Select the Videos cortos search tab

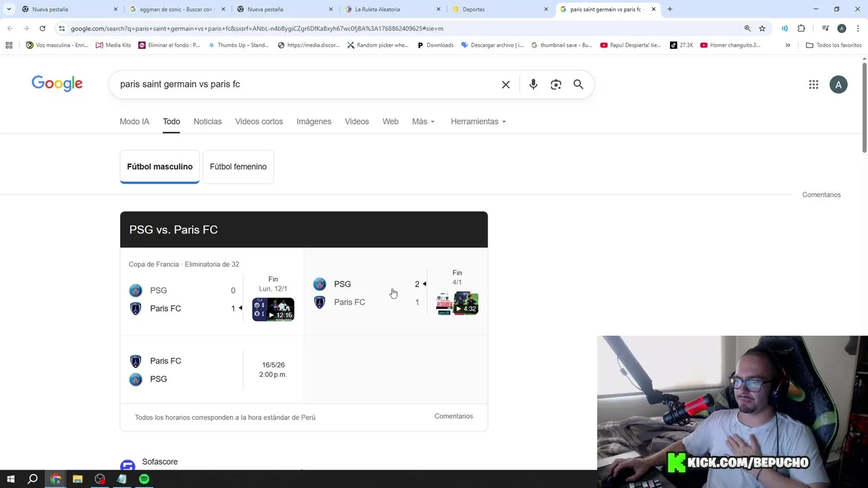[259, 121]
